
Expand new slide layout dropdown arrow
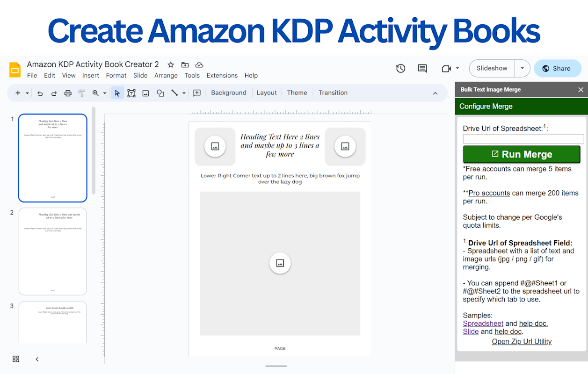pyautogui.click(x=27, y=93)
